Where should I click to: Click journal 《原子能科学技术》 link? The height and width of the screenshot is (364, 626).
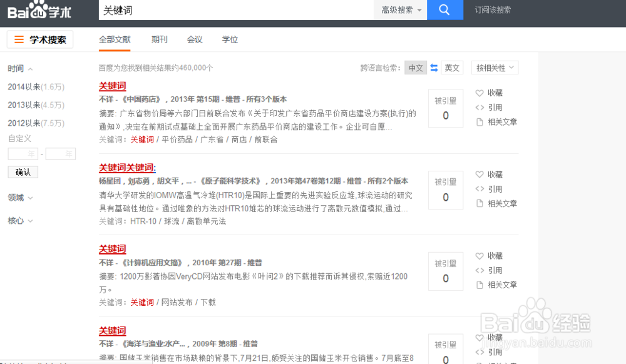coord(231,181)
